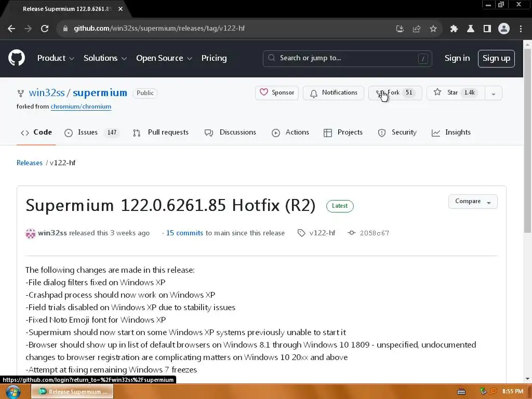The height and width of the screenshot is (399, 532).
Task: Toggle the browser side panel icon
Action: [487, 29]
